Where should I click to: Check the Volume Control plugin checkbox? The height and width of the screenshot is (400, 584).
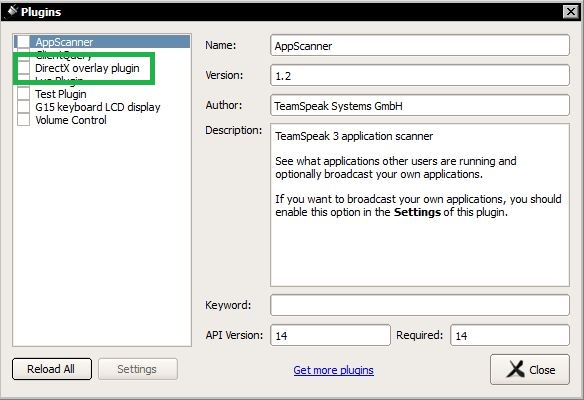point(23,120)
